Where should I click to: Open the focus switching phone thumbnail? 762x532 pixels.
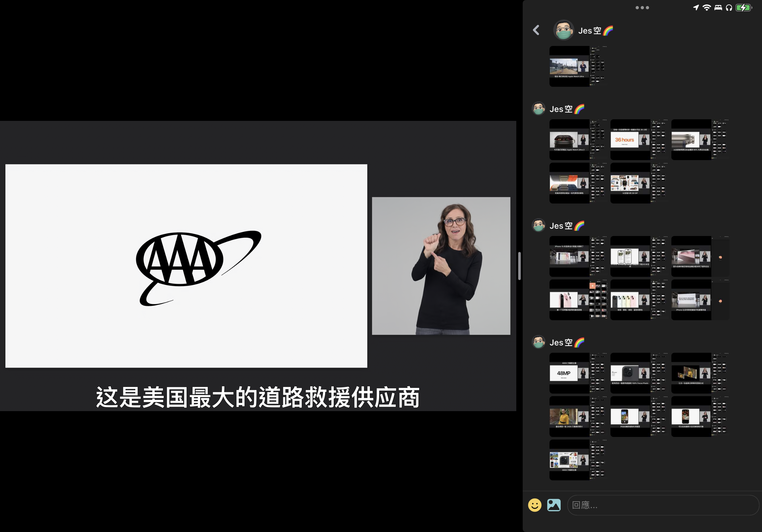[x=700, y=417]
